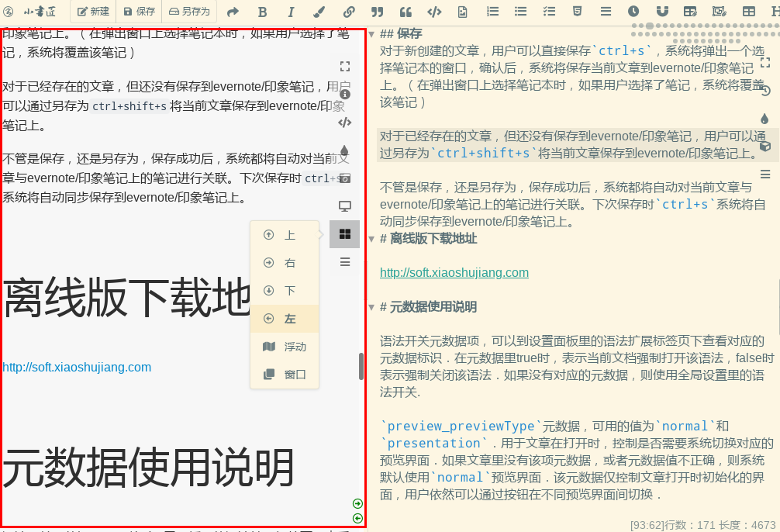The height and width of the screenshot is (532, 780).
Task: Click the editor cube icon
Action: click(x=765, y=147)
